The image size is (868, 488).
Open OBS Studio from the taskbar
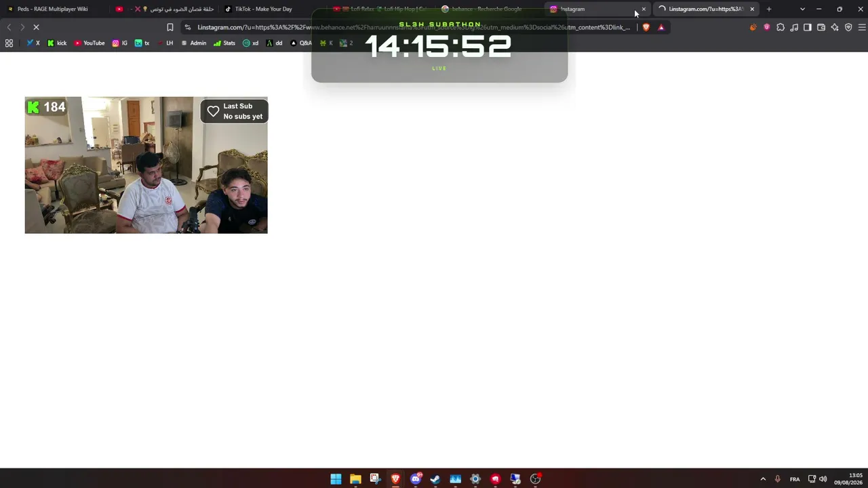(536, 479)
